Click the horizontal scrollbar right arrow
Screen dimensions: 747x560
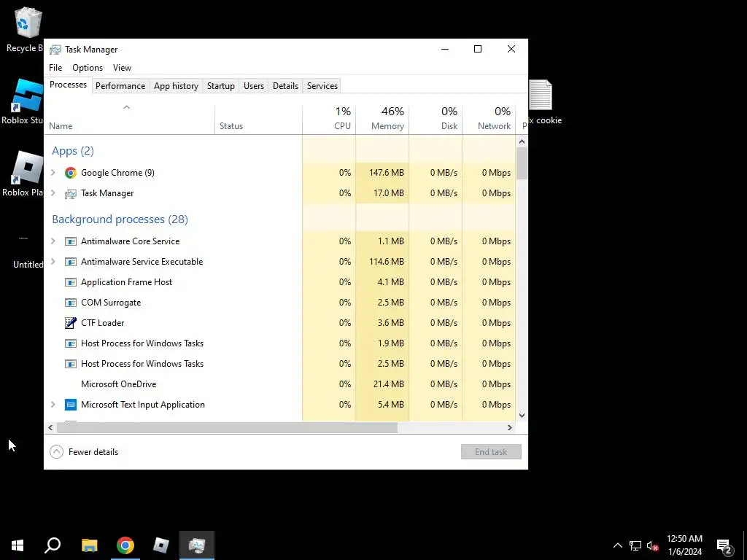[510, 427]
